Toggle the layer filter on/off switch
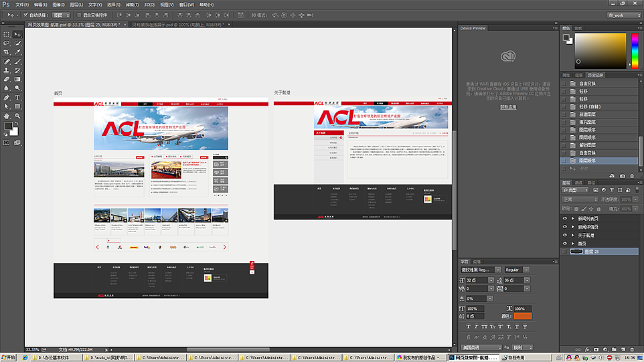 tap(637, 190)
